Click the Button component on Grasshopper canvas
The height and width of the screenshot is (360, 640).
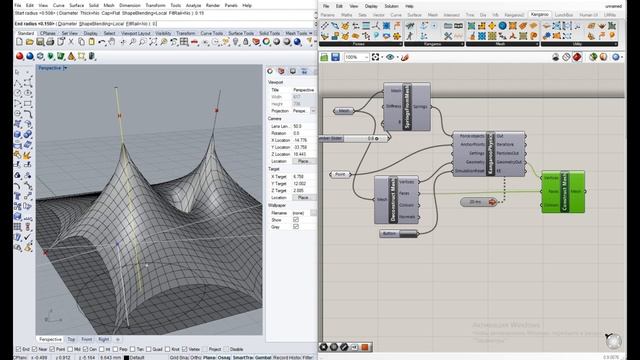(x=398, y=234)
